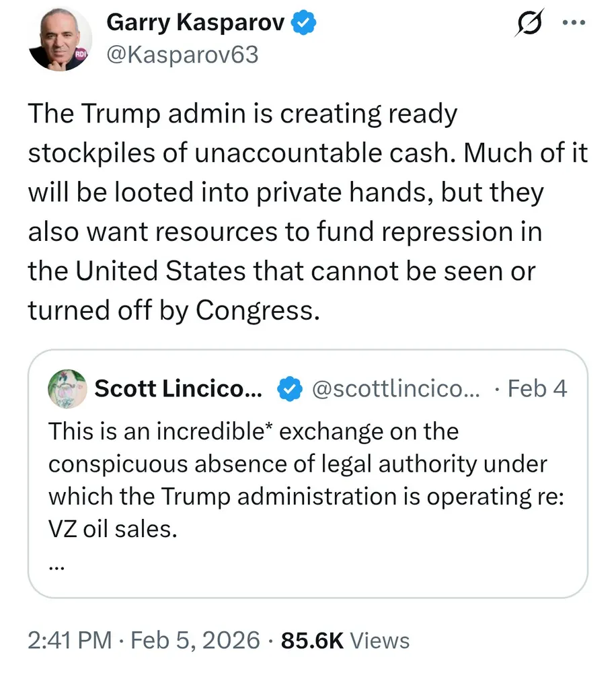Open the three-dot more options menu
616x673 pixels.
[x=572, y=22]
